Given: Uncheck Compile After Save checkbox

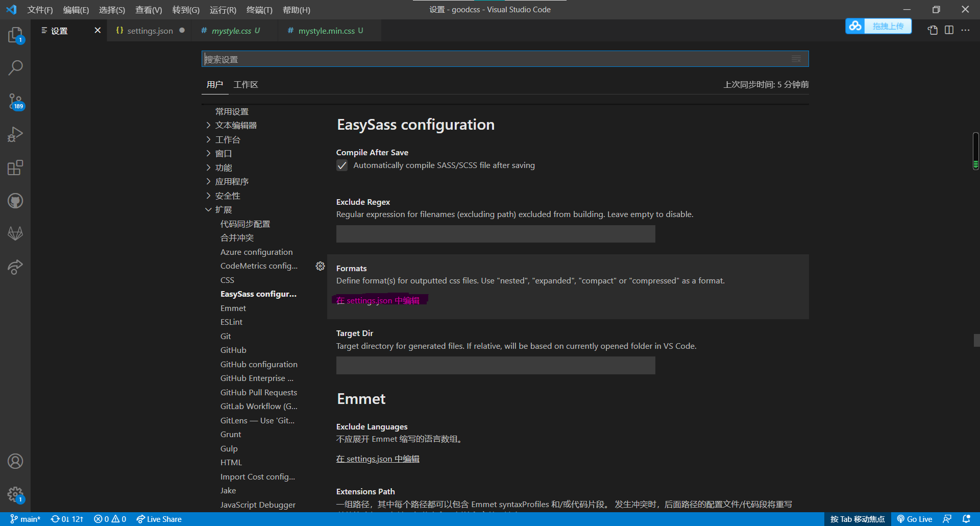Looking at the screenshot, I should [342, 165].
